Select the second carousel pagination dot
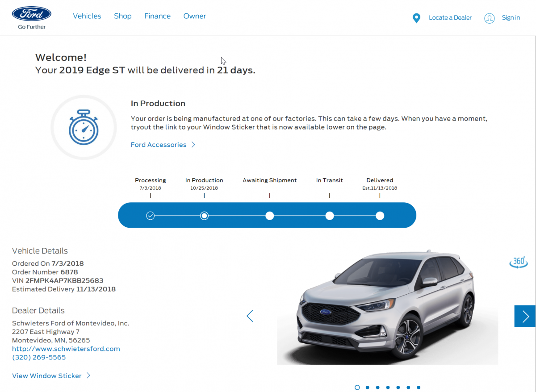This screenshot has height=392, width=536. point(367,388)
